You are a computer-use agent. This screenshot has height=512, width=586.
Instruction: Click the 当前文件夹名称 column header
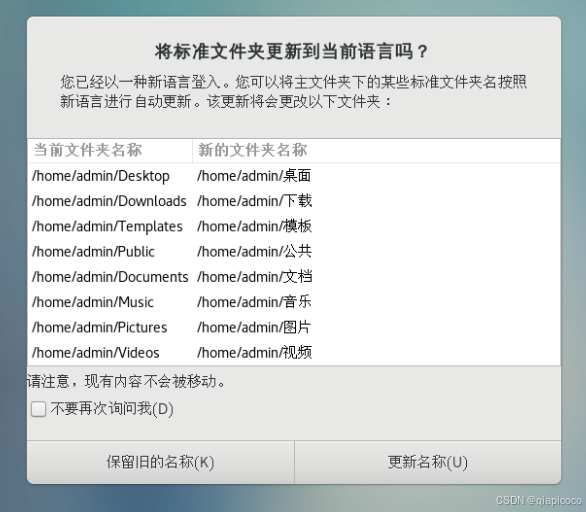tap(110, 150)
